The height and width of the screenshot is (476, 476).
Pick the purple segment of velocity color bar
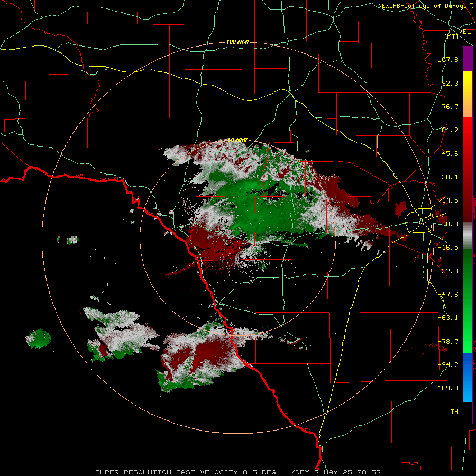pyautogui.click(x=467, y=59)
